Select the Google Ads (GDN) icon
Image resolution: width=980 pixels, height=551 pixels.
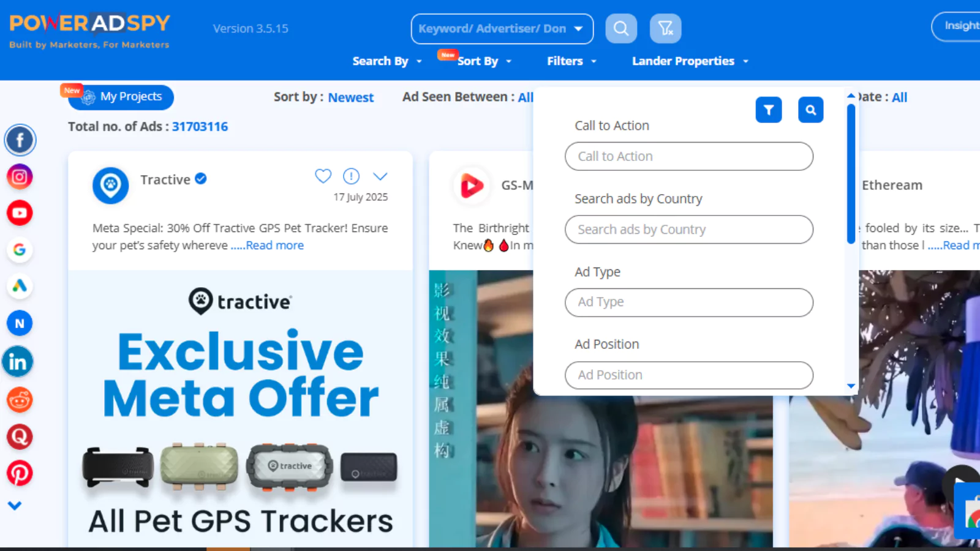(20, 286)
